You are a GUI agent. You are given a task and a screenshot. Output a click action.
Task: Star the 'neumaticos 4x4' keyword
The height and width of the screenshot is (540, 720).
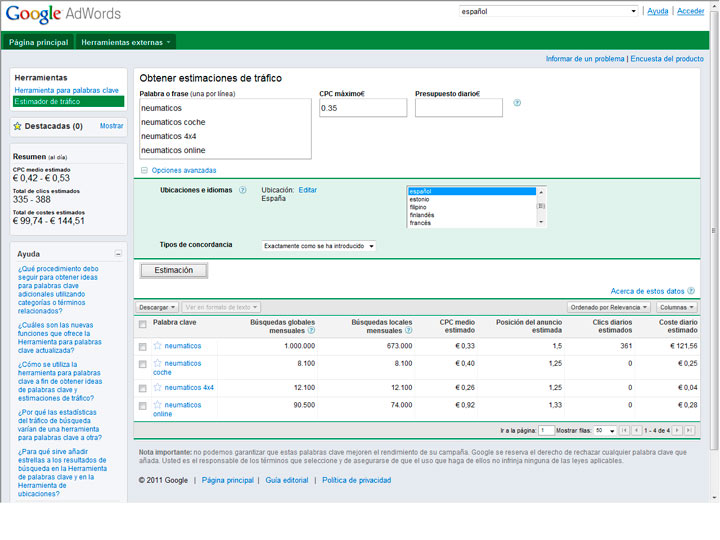coord(157,387)
